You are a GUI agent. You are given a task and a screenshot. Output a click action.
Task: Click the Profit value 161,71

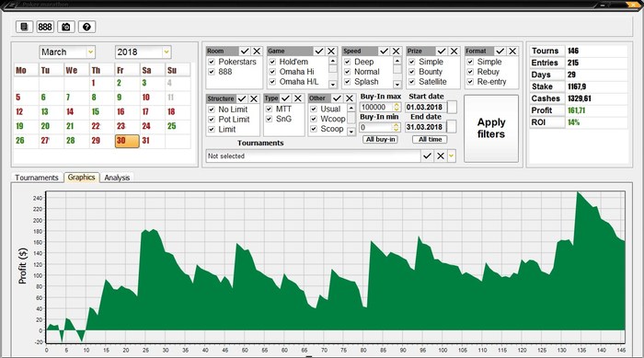point(576,110)
